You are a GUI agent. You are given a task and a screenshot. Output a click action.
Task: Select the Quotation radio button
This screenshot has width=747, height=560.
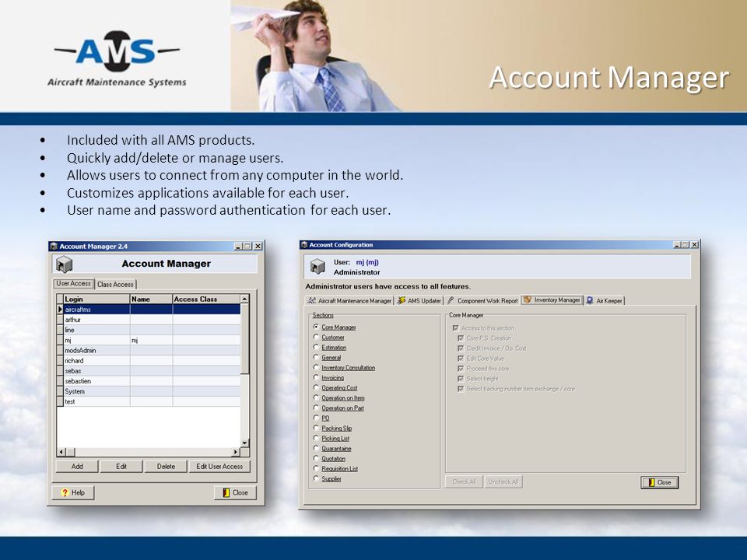point(316,458)
